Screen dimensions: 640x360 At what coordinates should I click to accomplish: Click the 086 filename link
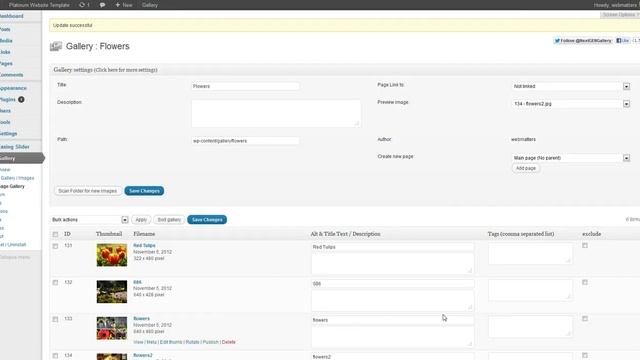[x=137, y=282]
